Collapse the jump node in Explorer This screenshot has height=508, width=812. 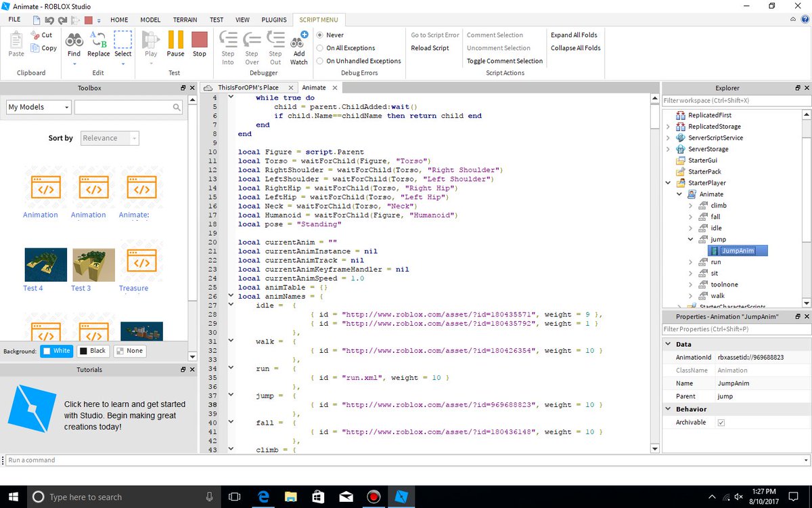[x=690, y=239]
